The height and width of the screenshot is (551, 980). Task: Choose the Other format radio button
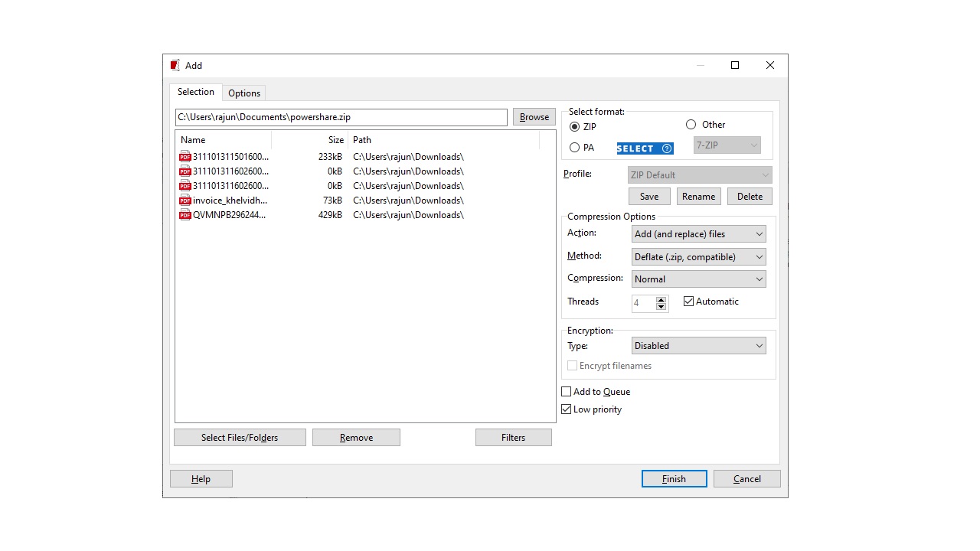pos(691,124)
